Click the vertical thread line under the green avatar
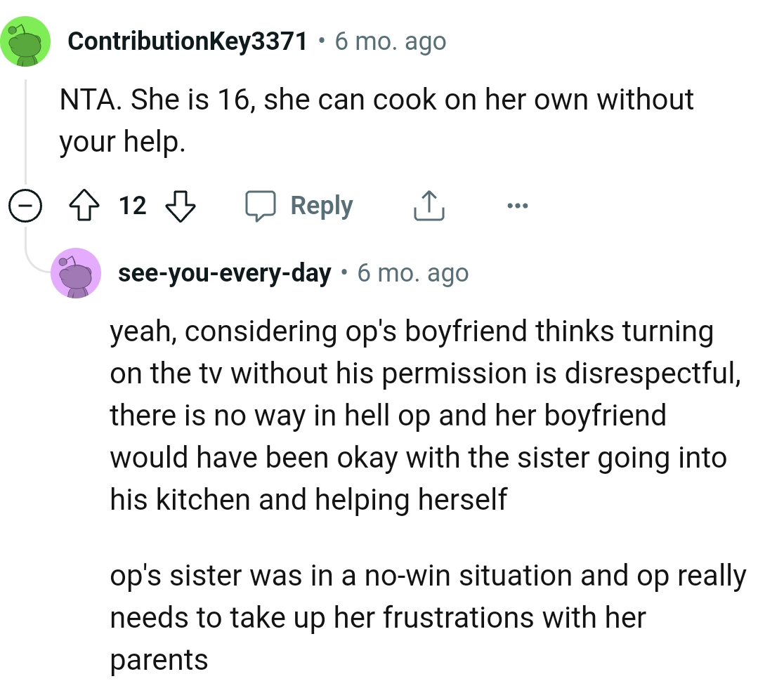Screen dimensions: 758x700 26,133
